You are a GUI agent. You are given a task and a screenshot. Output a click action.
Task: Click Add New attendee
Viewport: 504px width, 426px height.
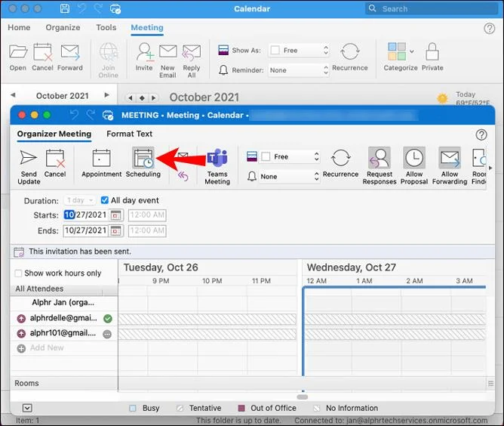click(x=46, y=348)
